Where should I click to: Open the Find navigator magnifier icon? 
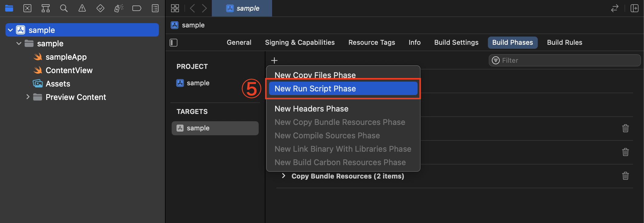[64, 8]
